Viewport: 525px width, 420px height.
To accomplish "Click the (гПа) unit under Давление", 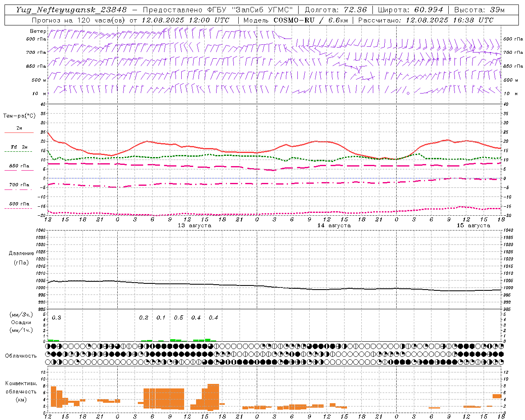I will click(21, 262).
